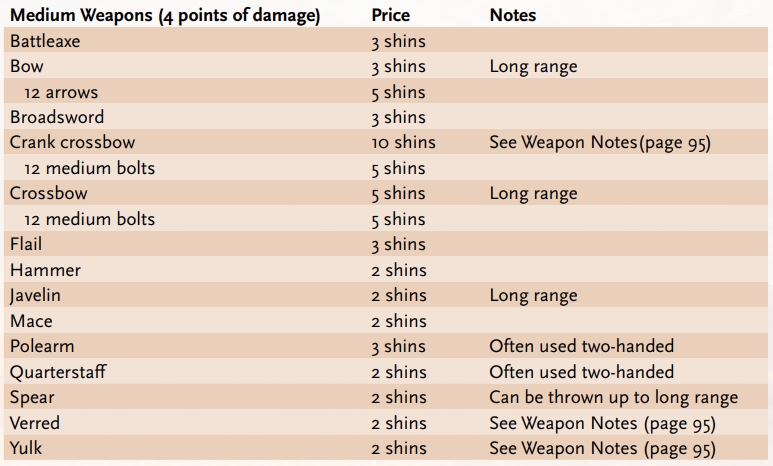This screenshot has width=773, height=466.
Task: Click the Spear thrown range note
Action: point(613,398)
